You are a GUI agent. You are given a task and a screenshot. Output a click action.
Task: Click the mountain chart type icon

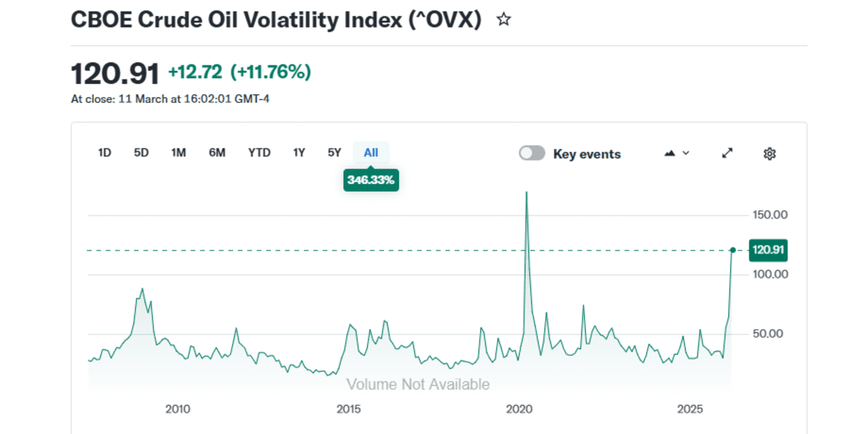tap(670, 153)
